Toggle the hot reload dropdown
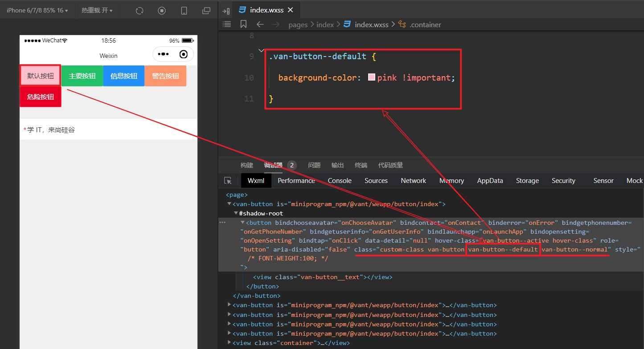 pos(97,10)
